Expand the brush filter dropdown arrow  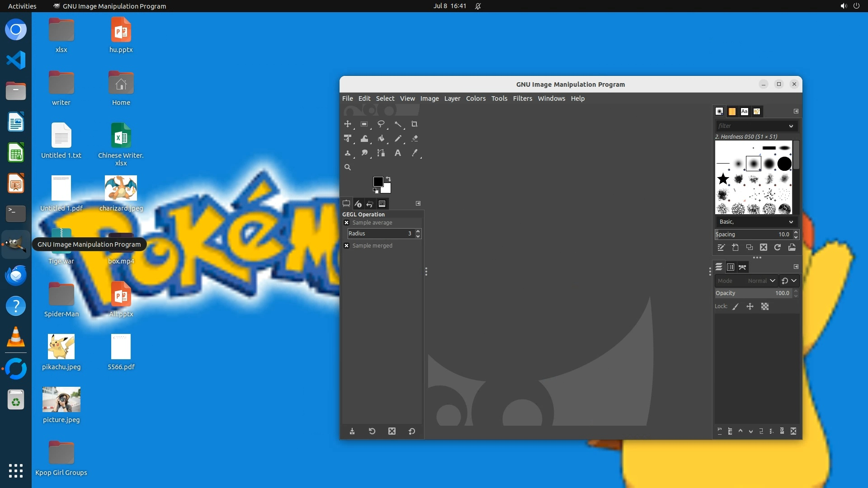pos(791,126)
